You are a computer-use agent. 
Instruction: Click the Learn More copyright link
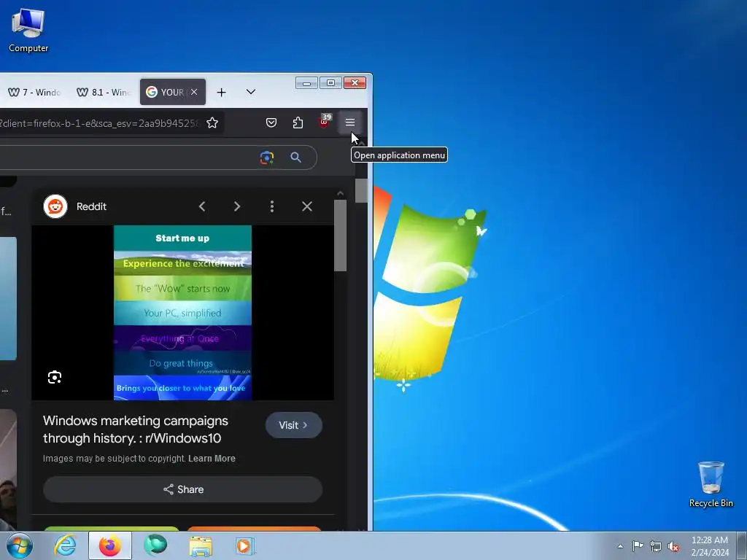tap(212, 459)
